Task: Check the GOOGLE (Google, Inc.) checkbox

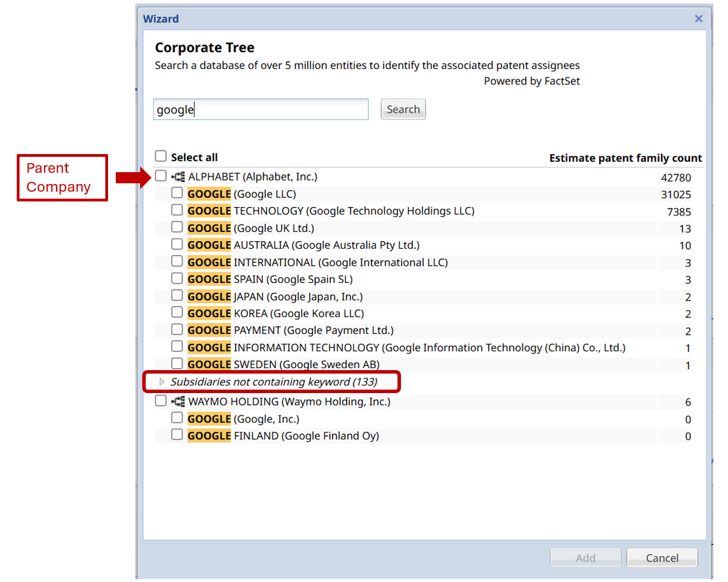Action: tap(177, 418)
